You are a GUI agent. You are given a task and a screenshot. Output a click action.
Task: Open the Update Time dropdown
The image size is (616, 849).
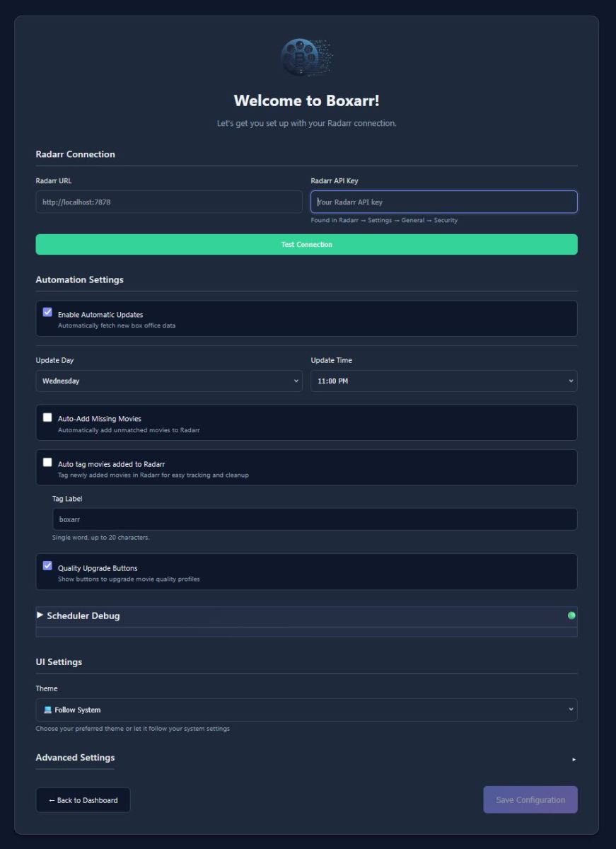[x=443, y=381]
